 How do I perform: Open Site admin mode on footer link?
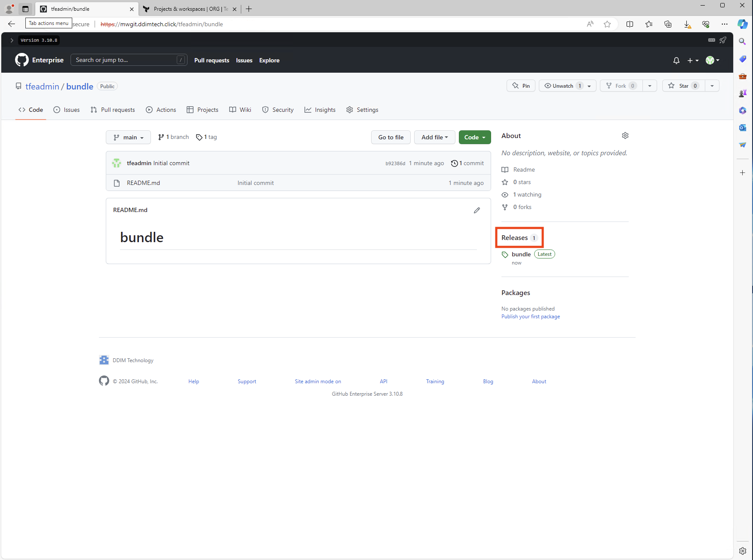coord(318,382)
